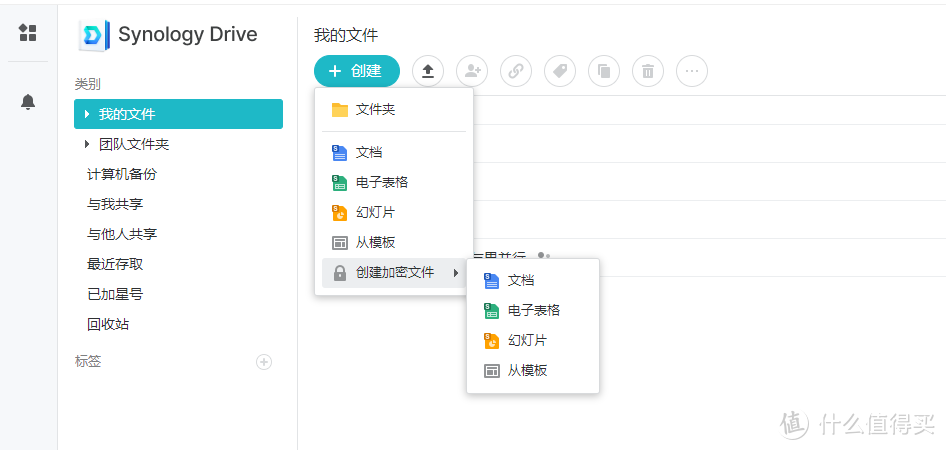Click the copy icon in toolbar
The image size is (946, 450).
[x=604, y=71]
